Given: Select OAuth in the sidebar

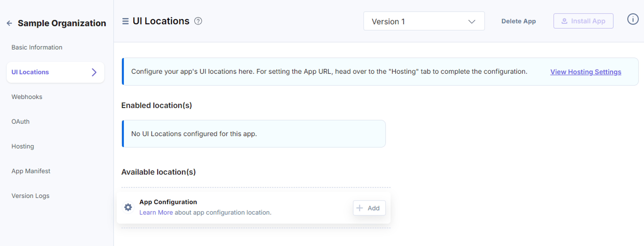Looking at the screenshot, I should pos(20,122).
